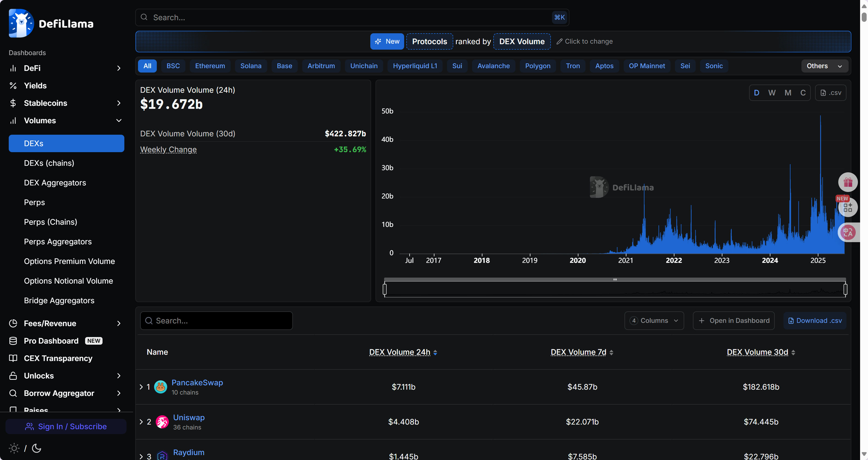The height and width of the screenshot is (460, 868).
Task: Select the All chains filter
Action: (147, 66)
